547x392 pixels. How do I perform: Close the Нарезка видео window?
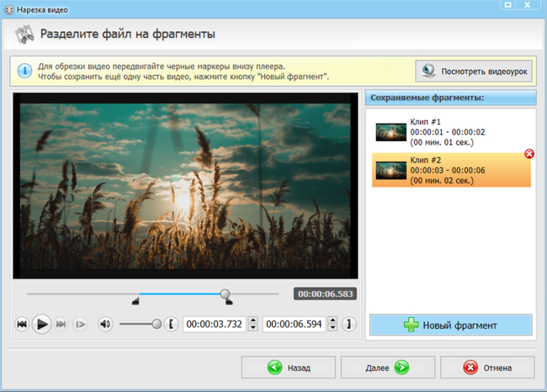(x=528, y=4)
